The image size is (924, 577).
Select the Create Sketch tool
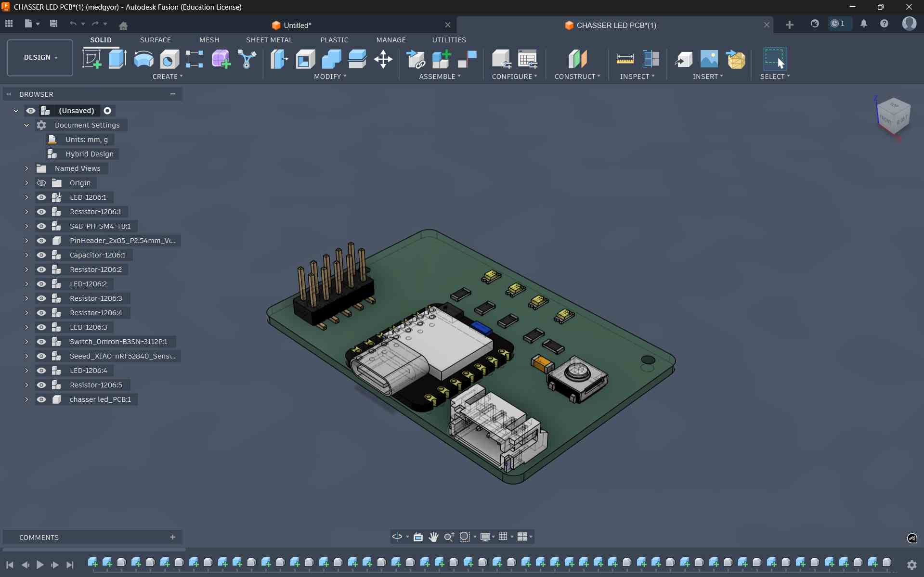[x=91, y=59]
